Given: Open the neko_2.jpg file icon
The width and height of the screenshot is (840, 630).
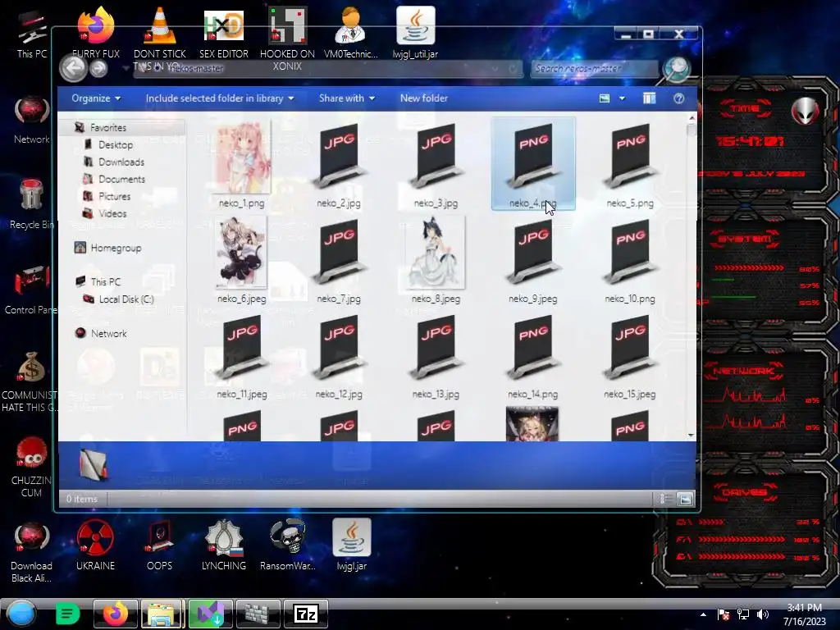Looking at the screenshot, I should click(x=339, y=156).
